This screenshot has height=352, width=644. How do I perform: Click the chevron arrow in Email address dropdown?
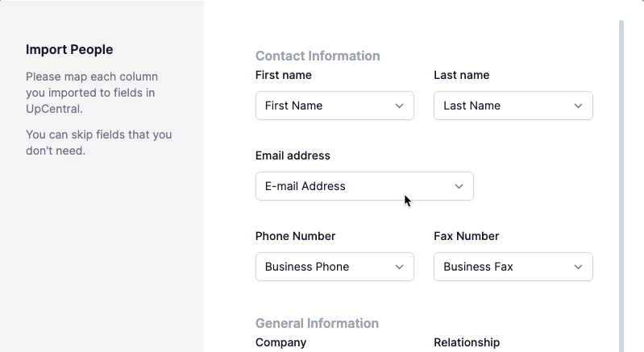(459, 186)
